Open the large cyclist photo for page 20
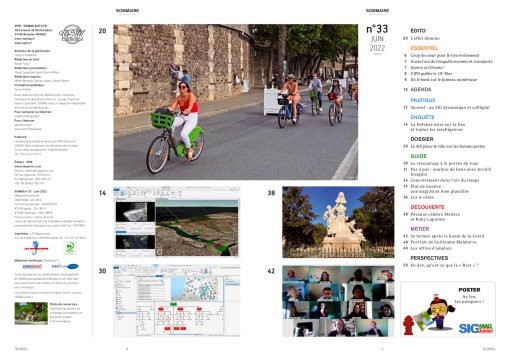The height and width of the screenshot is (360, 510). (x=235, y=102)
